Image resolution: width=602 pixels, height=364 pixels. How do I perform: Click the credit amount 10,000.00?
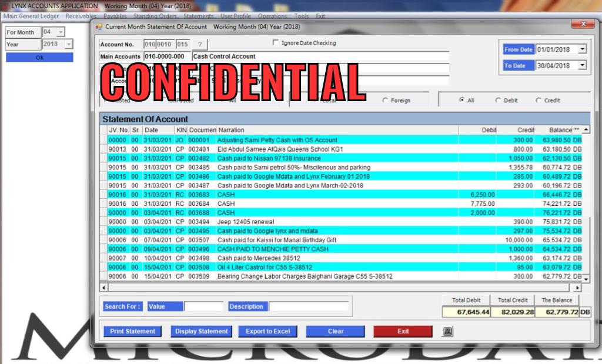point(519,240)
